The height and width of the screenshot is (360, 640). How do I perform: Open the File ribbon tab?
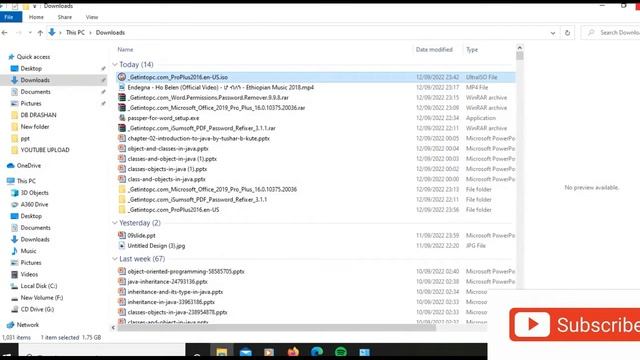coord(9,17)
